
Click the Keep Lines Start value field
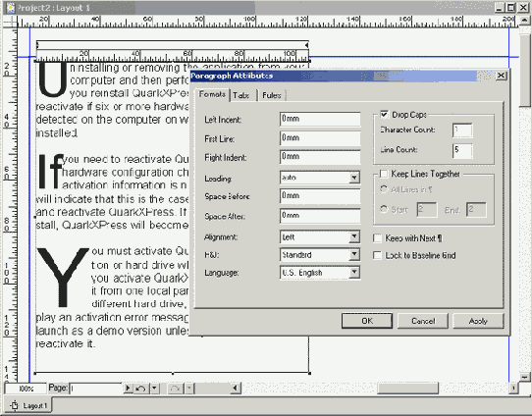[427, 210]
